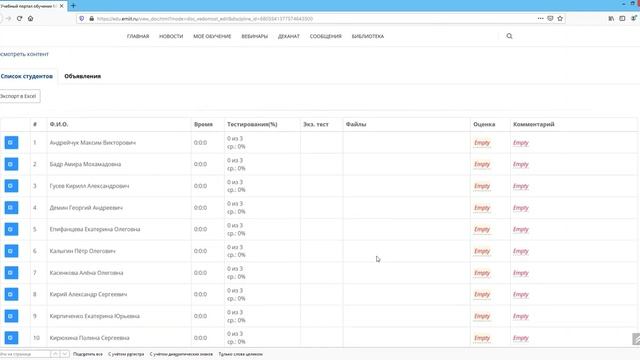
Task: Click student name Кирюхина Полина Сергеевна
Action: point(89,338)
